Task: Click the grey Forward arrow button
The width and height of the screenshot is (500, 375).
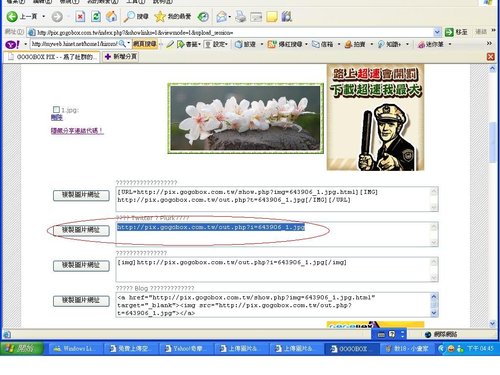Action: pyautogui.click(x=57, y=16)
